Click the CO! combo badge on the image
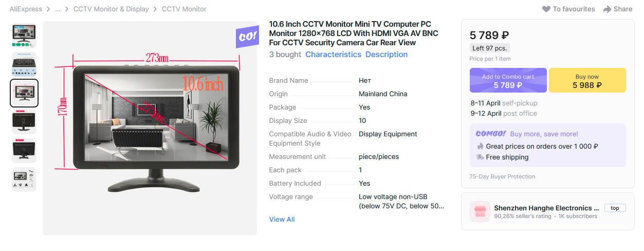The width and height of the screenshot is (644, 251). [247, 37]
